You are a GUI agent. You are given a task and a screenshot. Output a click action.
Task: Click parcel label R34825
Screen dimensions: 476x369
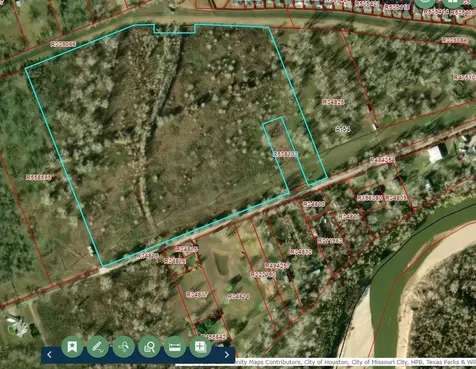333,102
